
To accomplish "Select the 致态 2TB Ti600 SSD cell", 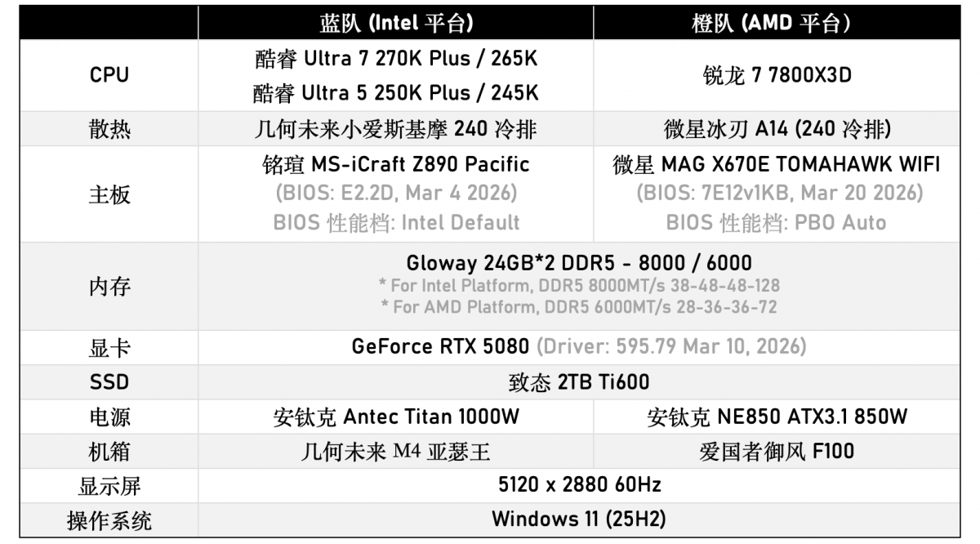I will [579, 381].
